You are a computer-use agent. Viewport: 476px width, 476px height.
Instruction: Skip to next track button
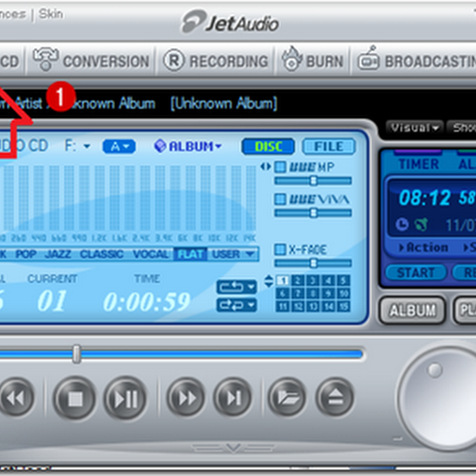point(233,398)
